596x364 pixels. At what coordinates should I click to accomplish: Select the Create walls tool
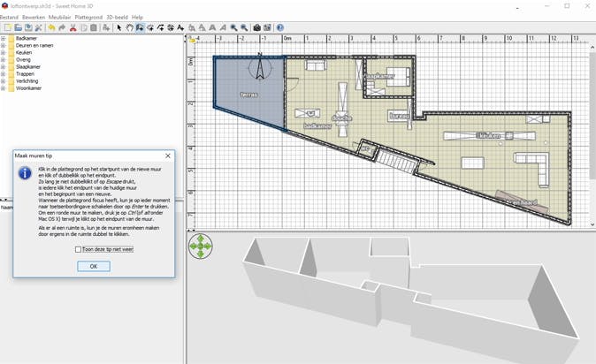(x=140, y=27)
